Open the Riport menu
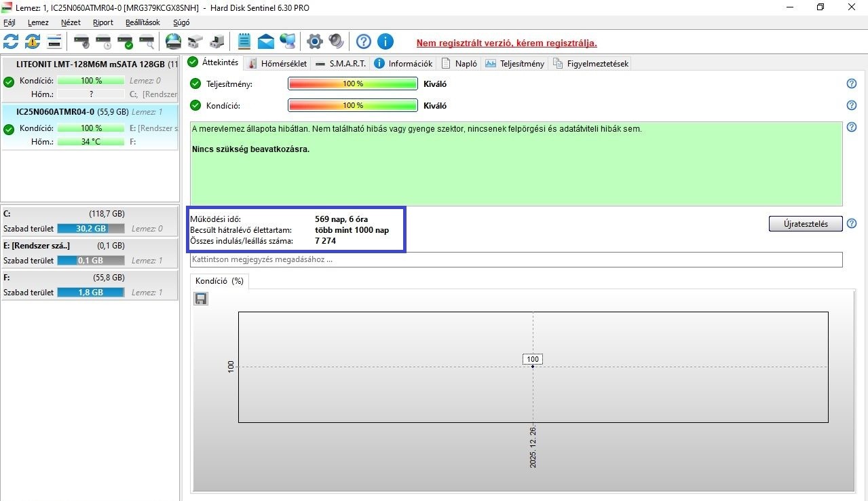Viewport: 868px width, 501px height. 103,22
